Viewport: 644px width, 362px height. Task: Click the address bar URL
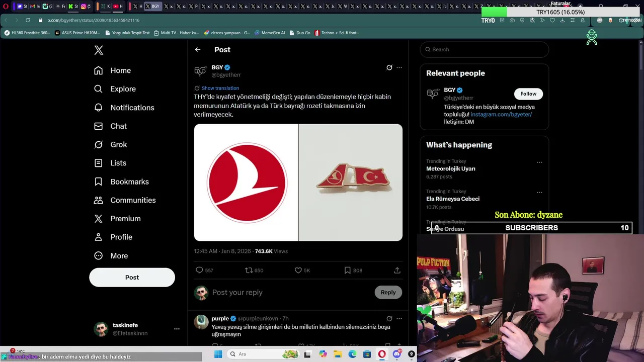click(x=94, y=20)
